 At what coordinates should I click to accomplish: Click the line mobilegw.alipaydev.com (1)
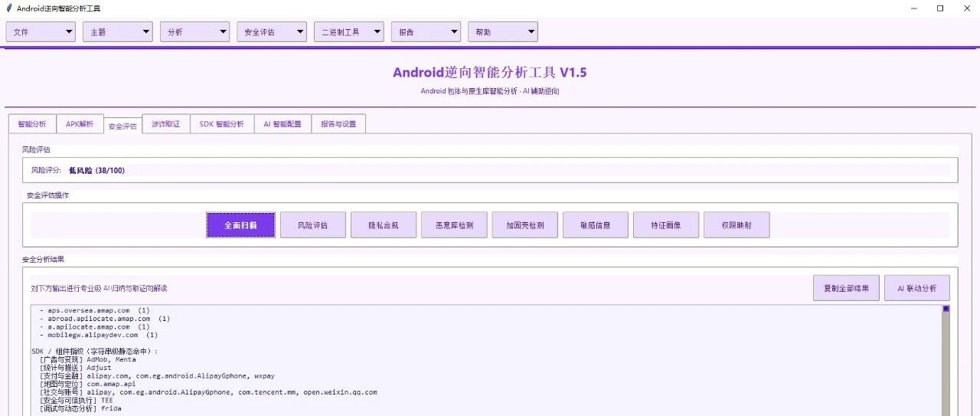pyautogui.click(x=100, y=335)
